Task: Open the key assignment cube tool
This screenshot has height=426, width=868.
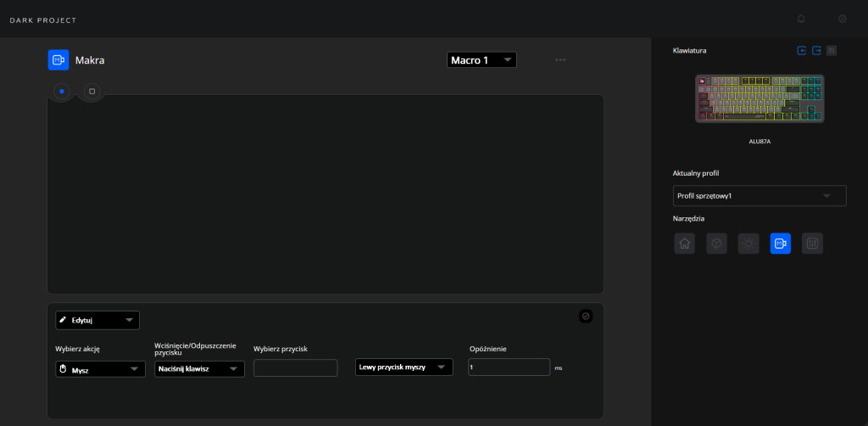Action: click(x=716, y=244)
